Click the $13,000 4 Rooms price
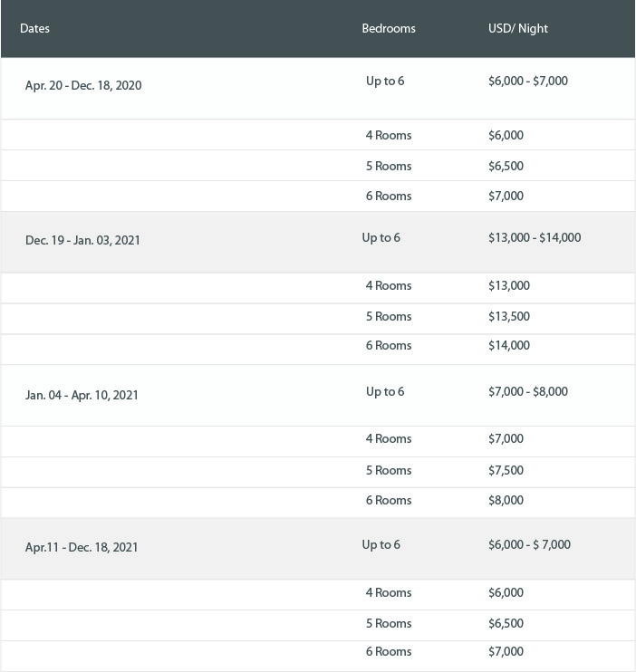The image size is (636, 672). (x=509, y=285)
